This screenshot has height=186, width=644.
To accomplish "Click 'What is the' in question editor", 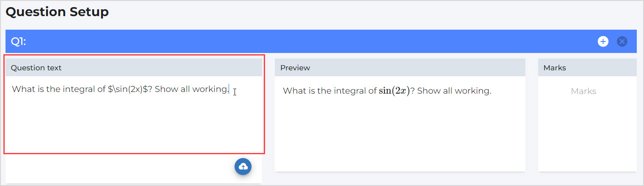I will coord(36,89).
